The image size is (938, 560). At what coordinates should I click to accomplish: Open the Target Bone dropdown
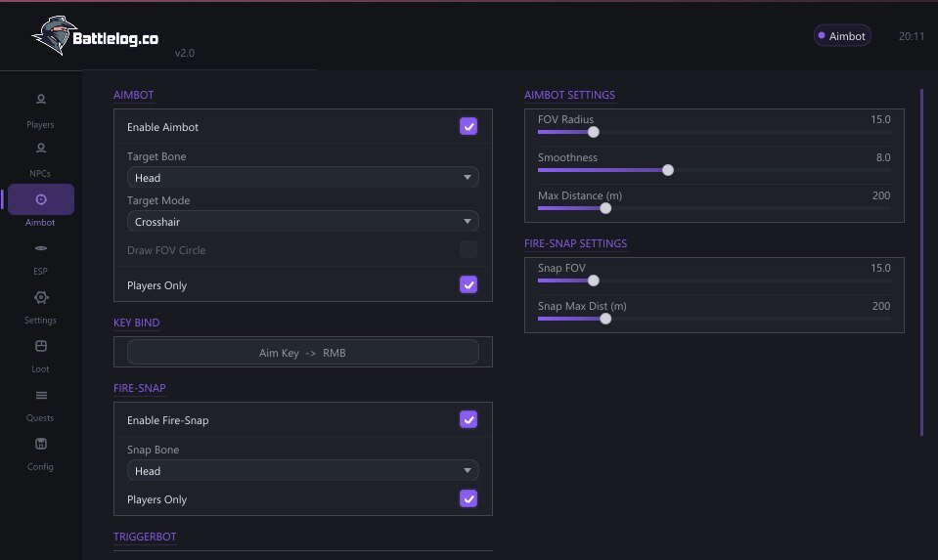click(x=302, y=178)
